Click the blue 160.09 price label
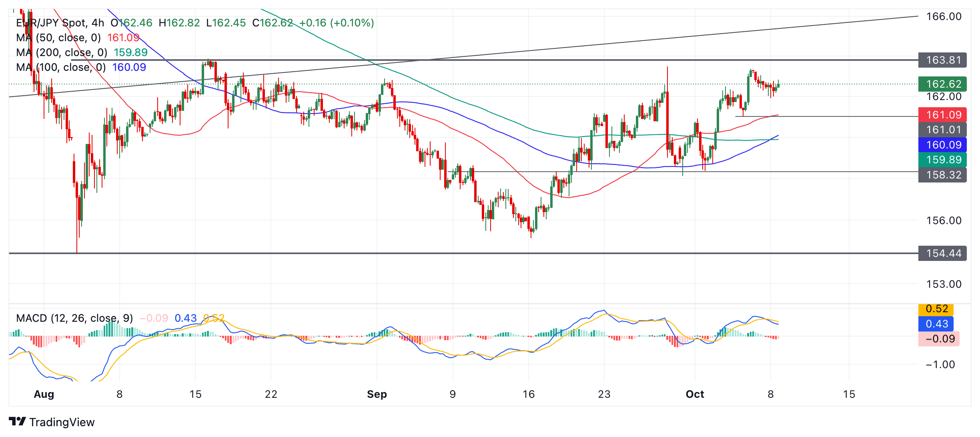Viewport: 980px width, 437px height. click(x=942, y=145)
